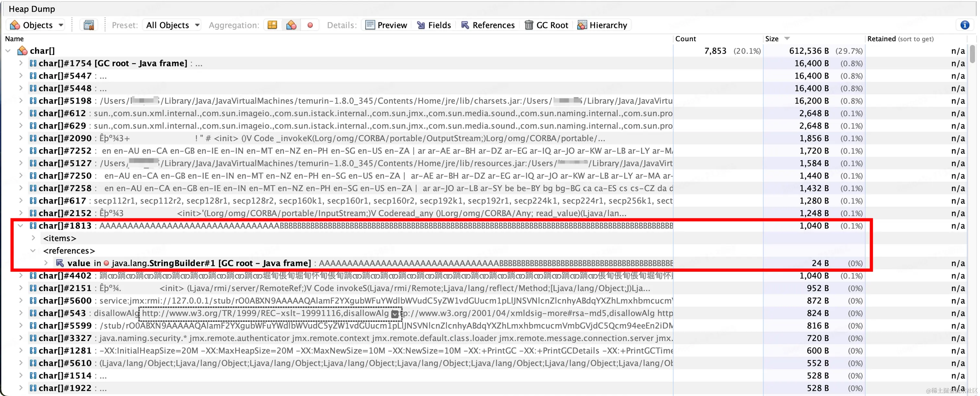This screenshot has height=396, width=980.
Task: Expand the <items> node
Action: point(33,238)
